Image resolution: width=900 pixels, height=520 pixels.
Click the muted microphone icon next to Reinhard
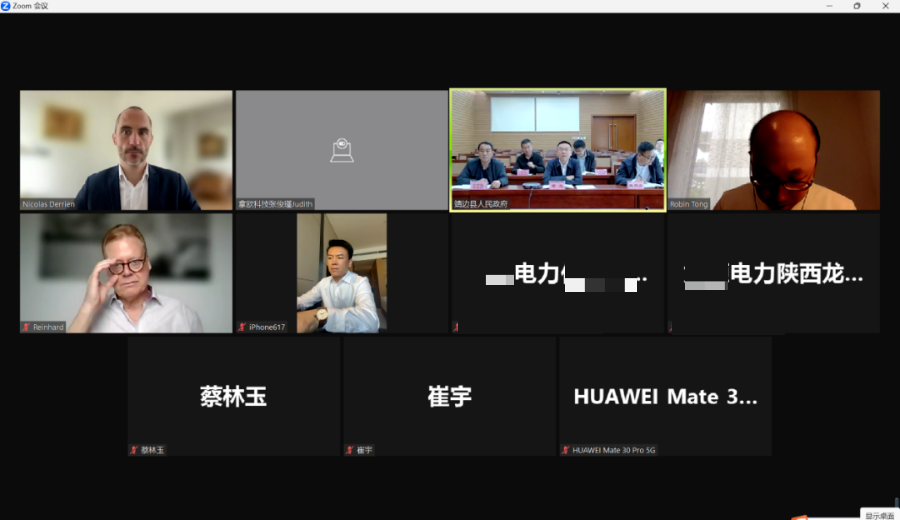pos(26,327)
